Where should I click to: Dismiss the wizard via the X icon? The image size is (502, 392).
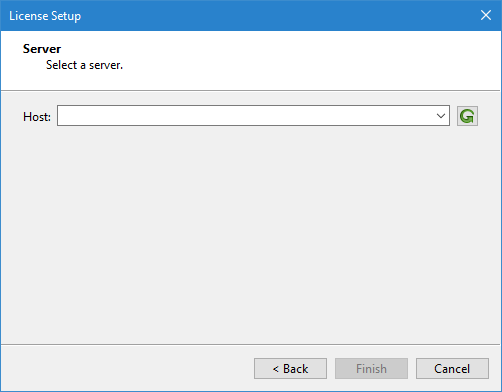click(x=486, y=15)
